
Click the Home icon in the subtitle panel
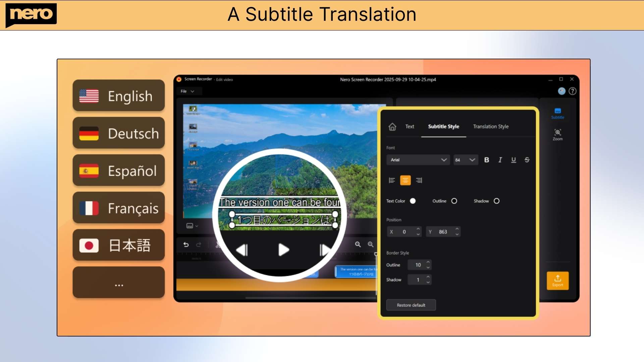(392, 127)
